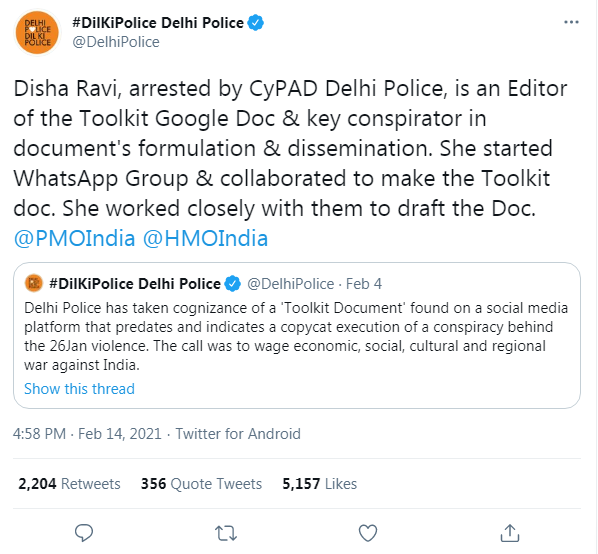Open the quoted tweet dated Feb 4
Screen dimensions: 598x554
point(297,335)
